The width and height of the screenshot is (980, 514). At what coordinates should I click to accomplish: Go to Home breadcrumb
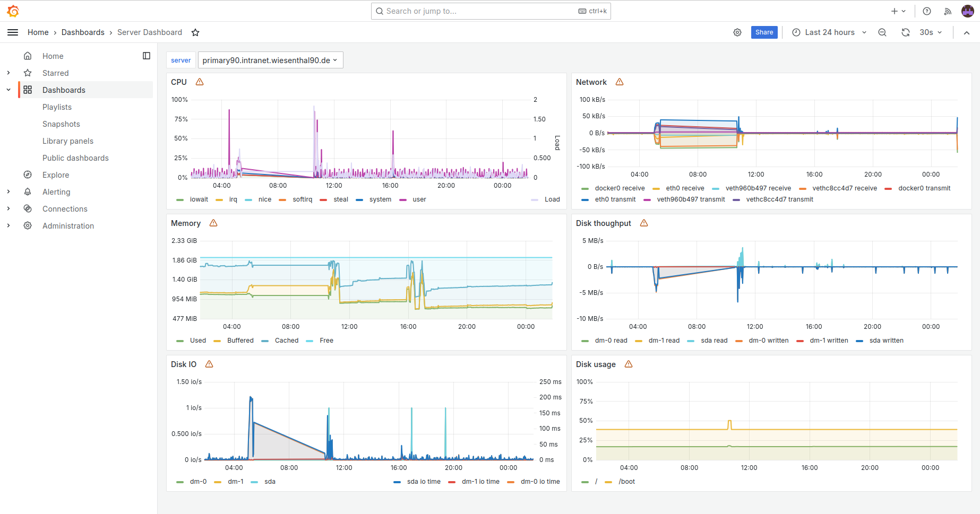[x=38, y=32]
